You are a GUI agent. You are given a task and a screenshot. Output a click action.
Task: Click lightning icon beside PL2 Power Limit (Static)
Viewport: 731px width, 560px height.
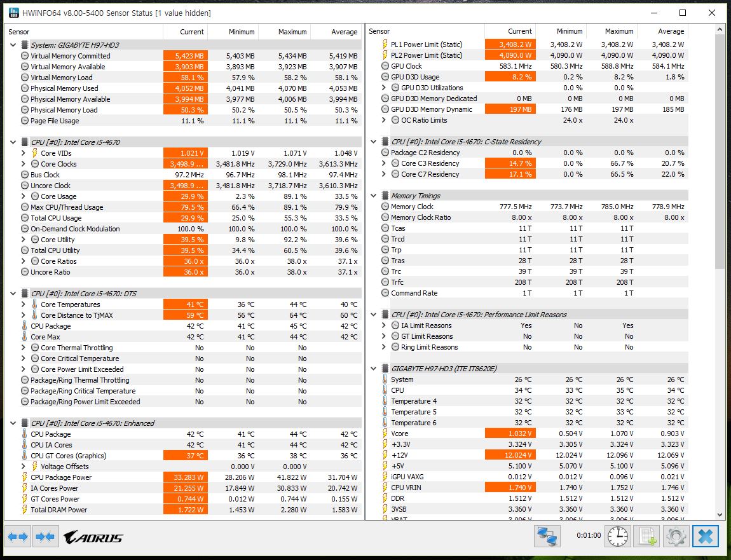(x=385, y=55)
